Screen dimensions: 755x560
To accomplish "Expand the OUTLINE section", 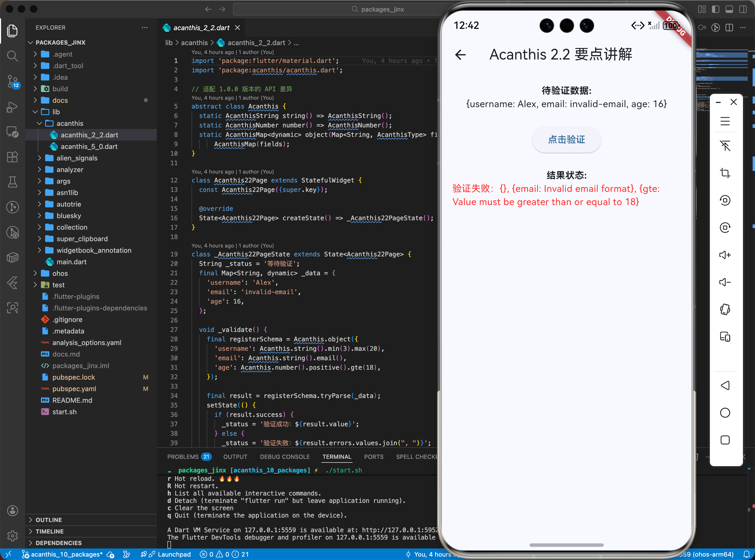I will pos(49,520).
